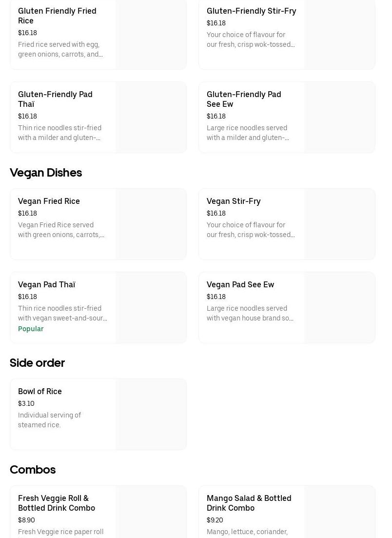Select the Gluten-Friendly Stir-Fry title
Image resolution: width=392 pixels, height=538 pixels.
coord(251,11)
